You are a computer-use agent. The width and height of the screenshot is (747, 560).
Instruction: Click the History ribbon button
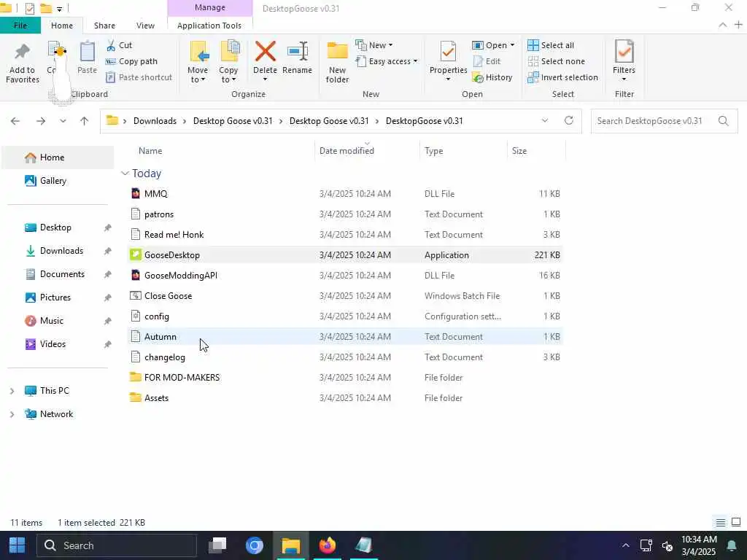[492, 77]
